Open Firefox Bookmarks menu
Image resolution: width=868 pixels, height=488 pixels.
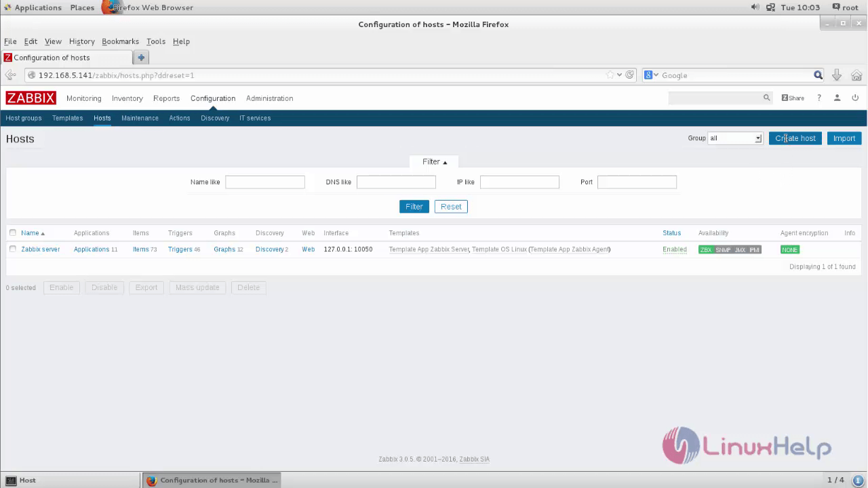click(120, 41)
